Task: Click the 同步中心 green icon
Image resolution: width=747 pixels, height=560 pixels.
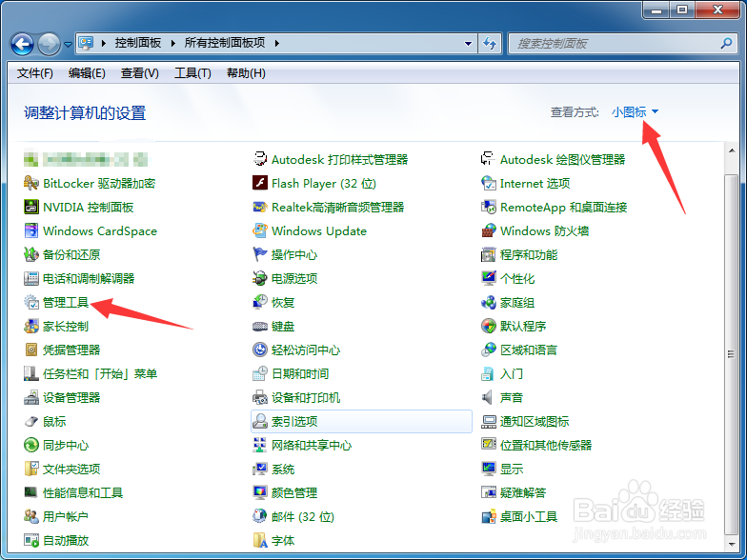Action: [30, 446]
